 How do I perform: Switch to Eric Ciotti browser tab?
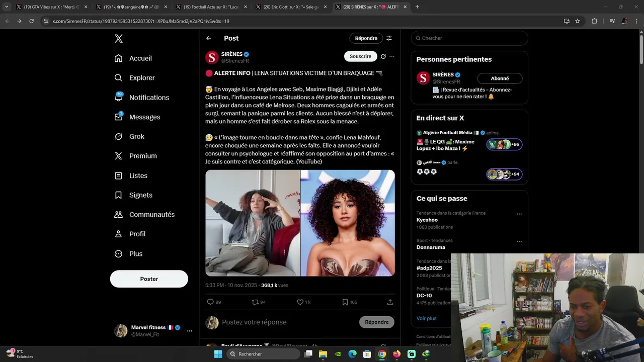[290, 7]
